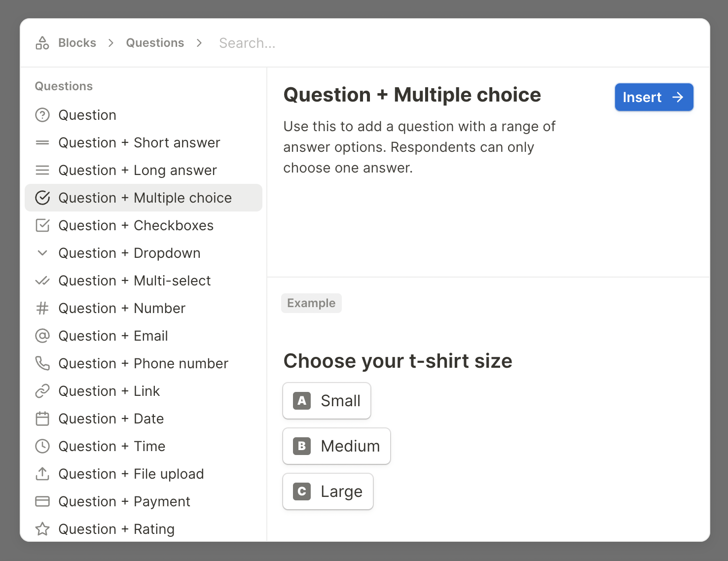This screenshot has width=728, height=561.
Task: Click chevron after Questions breadcrumb
Action: point(199,43)
